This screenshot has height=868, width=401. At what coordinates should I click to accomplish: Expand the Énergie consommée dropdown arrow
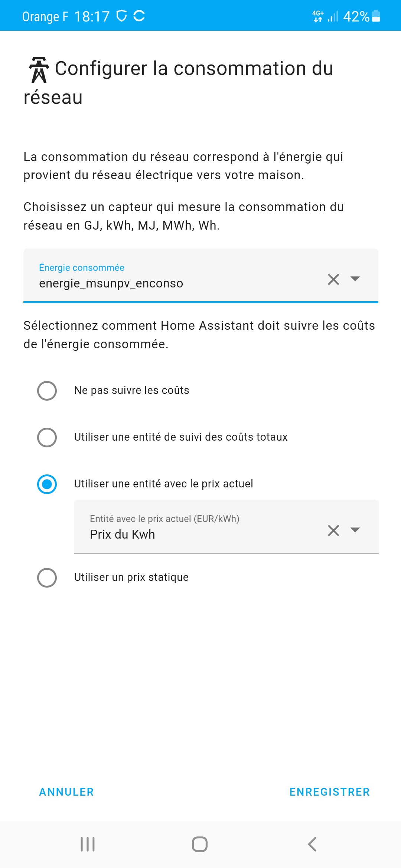[355, 279]
